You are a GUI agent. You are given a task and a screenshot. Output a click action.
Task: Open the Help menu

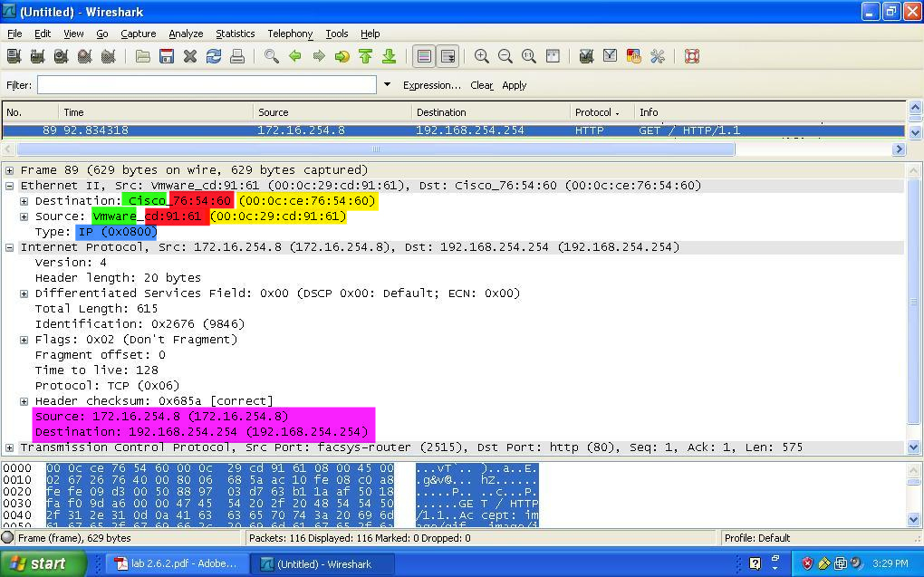(371, 34)
